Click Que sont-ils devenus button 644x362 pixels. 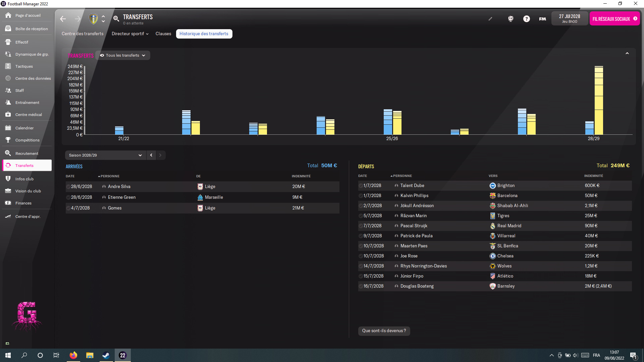384,331
